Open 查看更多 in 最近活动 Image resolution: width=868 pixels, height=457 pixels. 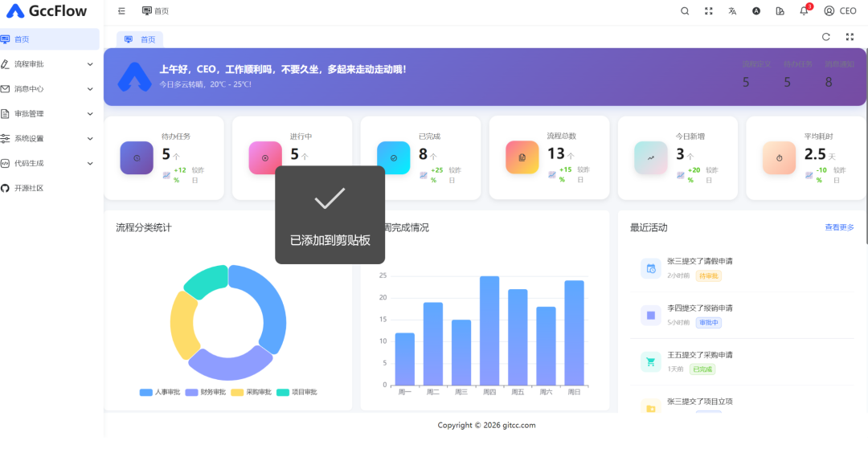click(x=839, y=227)
